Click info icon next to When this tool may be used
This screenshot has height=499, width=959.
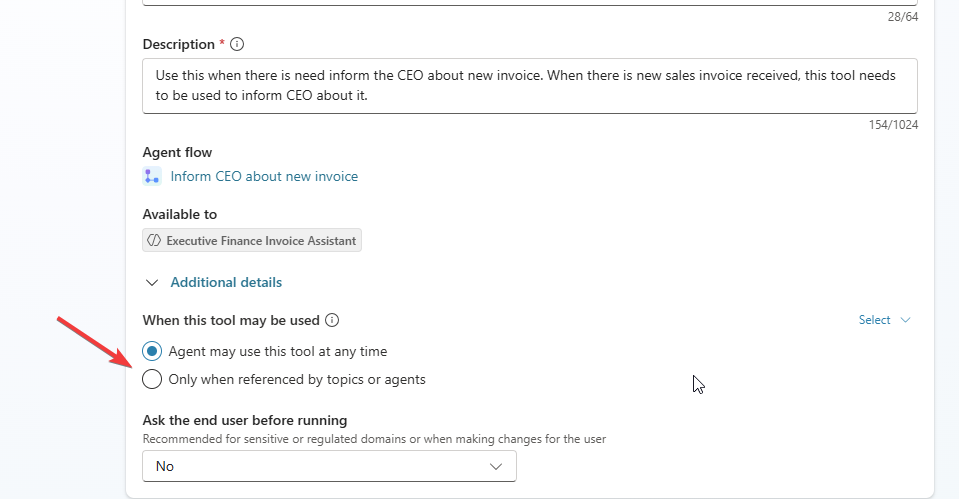333,321
